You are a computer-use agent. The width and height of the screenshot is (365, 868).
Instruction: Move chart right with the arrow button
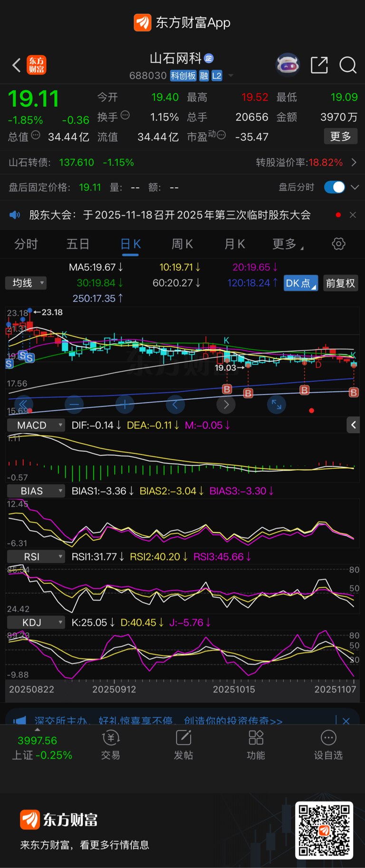coord(226,405)
